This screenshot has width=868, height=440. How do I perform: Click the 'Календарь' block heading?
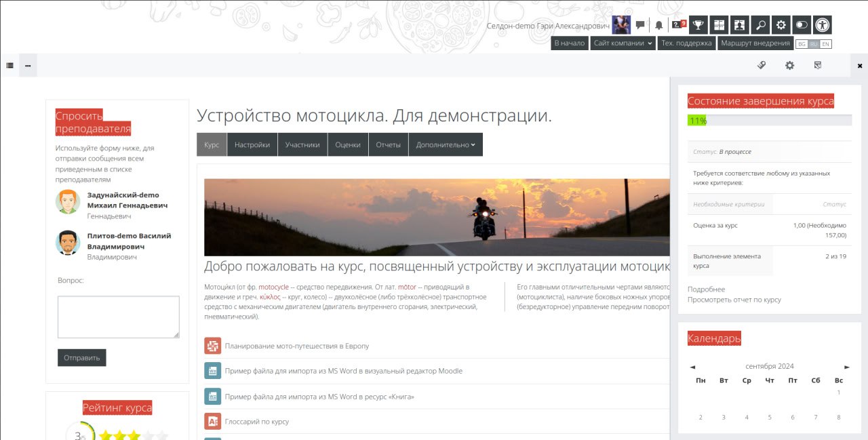(x=714, y=338)
